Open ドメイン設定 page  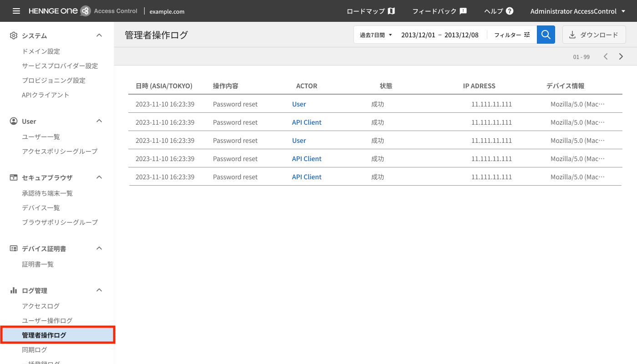[41, 51]
